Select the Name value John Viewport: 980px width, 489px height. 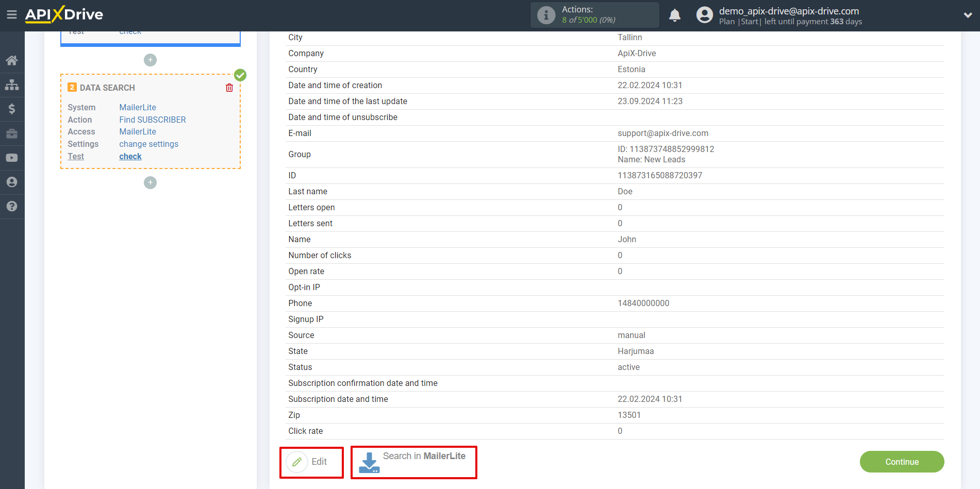[x=627, y=239]
